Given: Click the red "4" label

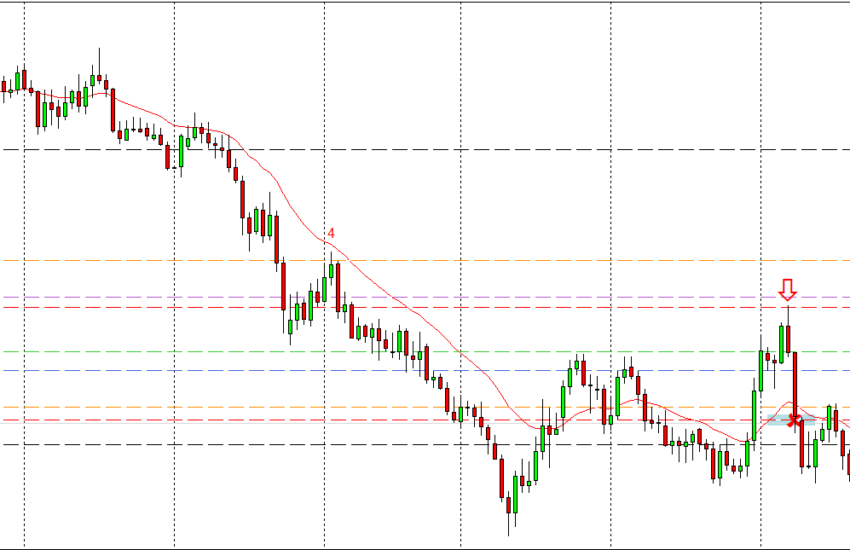Looking at the screenshot, I should coord(331,233).
